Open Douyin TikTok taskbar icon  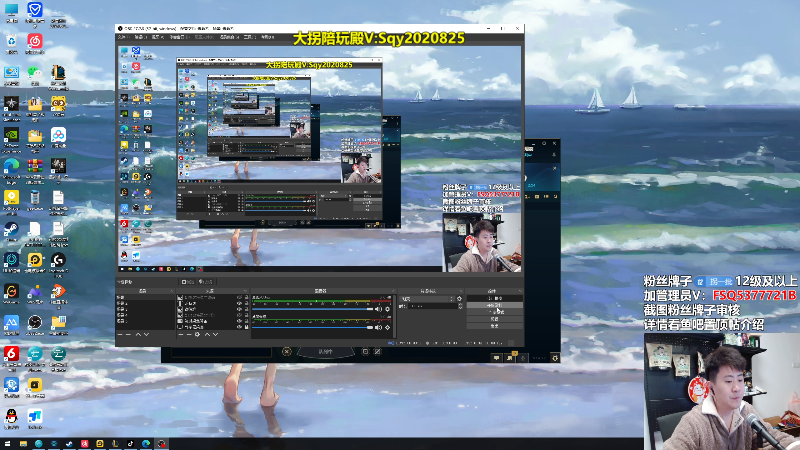pyautogui.click(x=130, y=443)
